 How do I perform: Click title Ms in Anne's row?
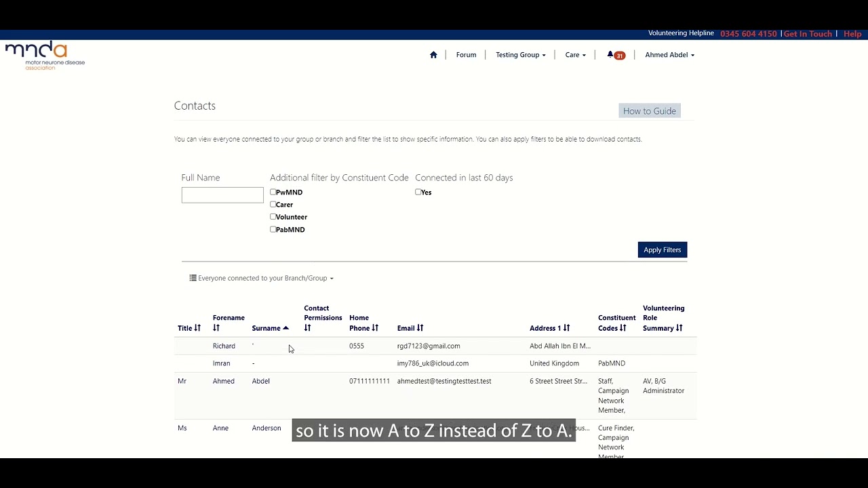click(x=182, y=428)
